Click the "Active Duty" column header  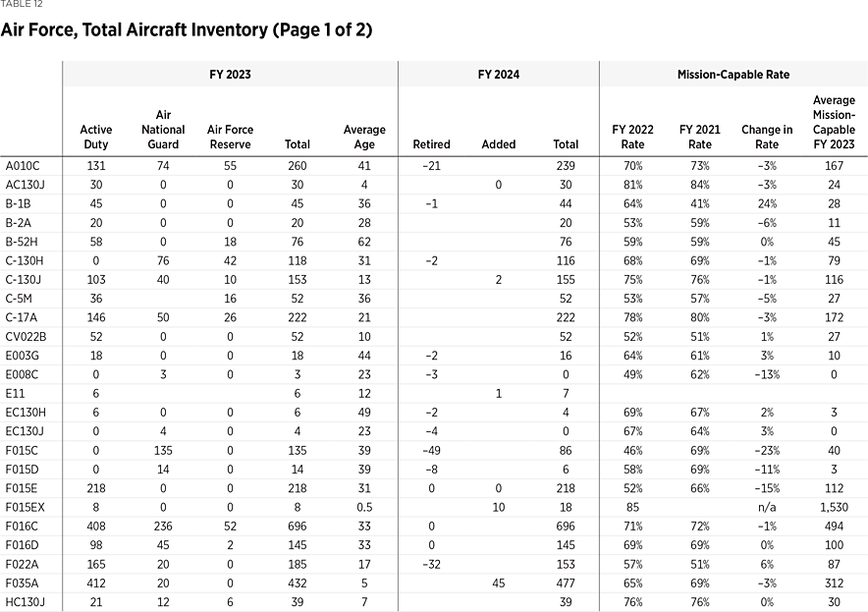tap(96, 137)
